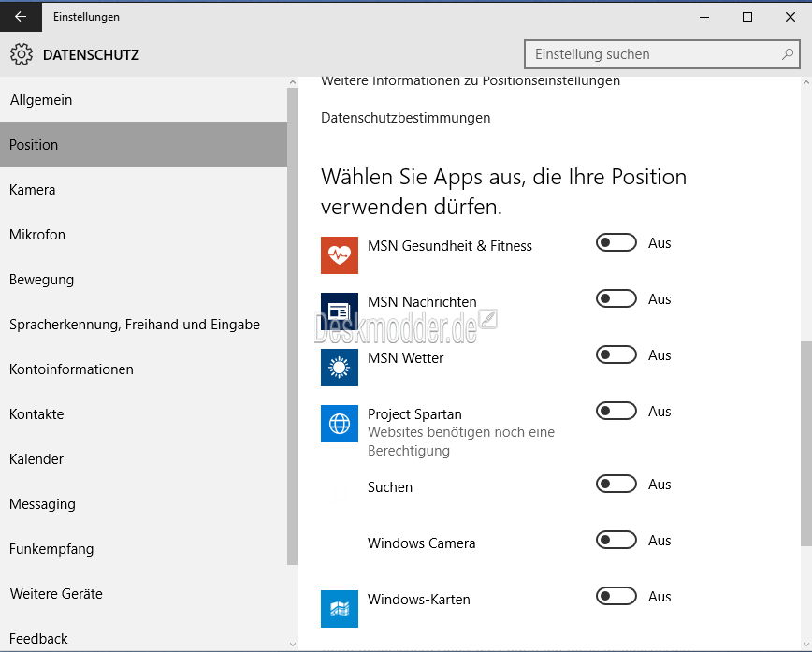Select Kalender in the sidebar
The height and width of the screenshot is (652, 812).
coord(143,459)
